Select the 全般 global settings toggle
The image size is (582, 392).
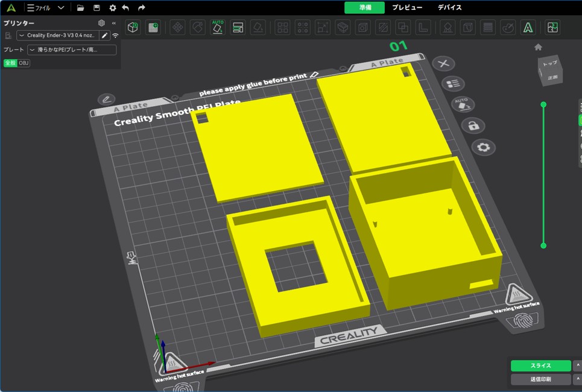(10, 63)
